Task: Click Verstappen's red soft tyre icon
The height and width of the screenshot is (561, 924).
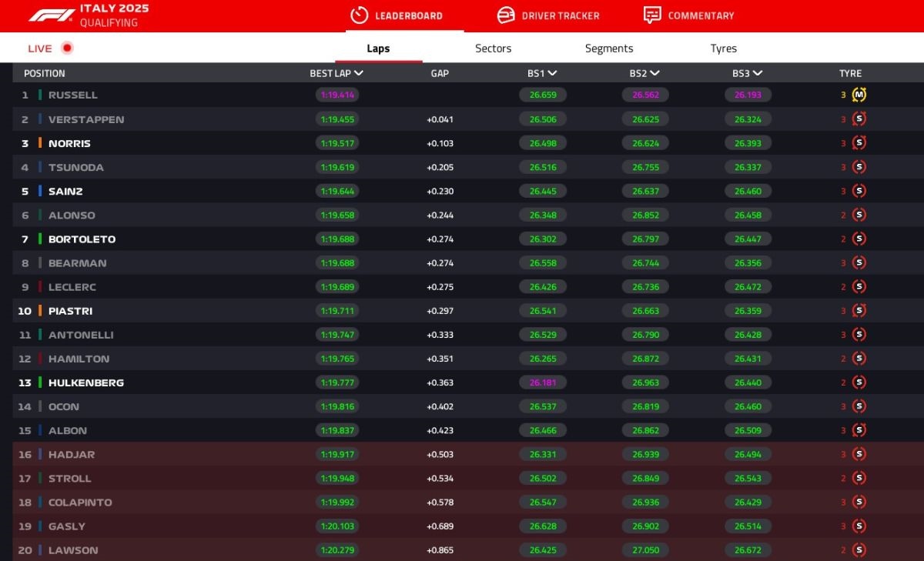Action: tap(859, 119)
